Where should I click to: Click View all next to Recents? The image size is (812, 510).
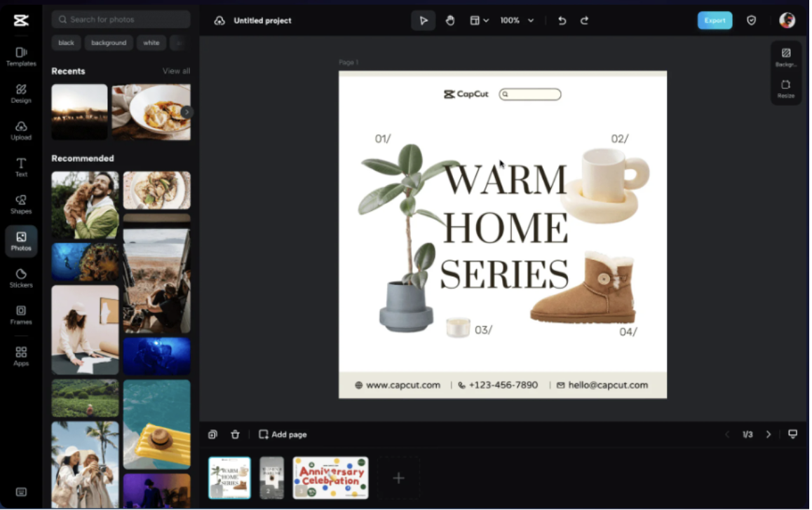[x=176, y=71]
